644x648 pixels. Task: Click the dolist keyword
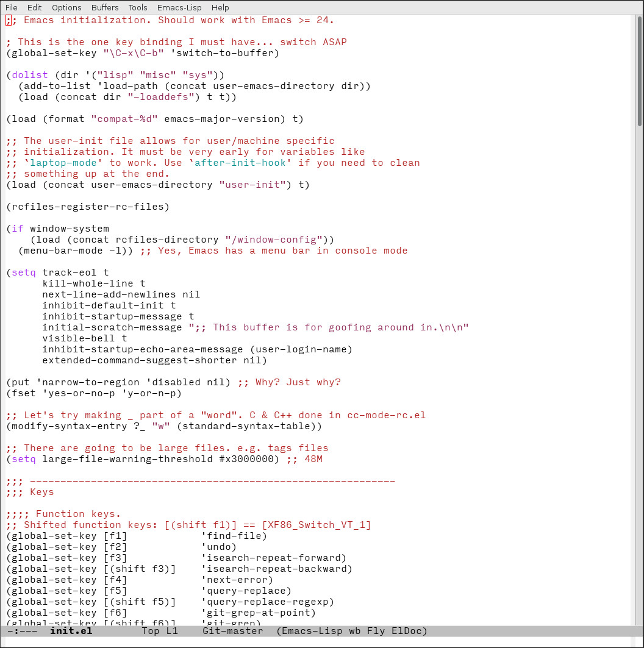(x=30, y=75)
